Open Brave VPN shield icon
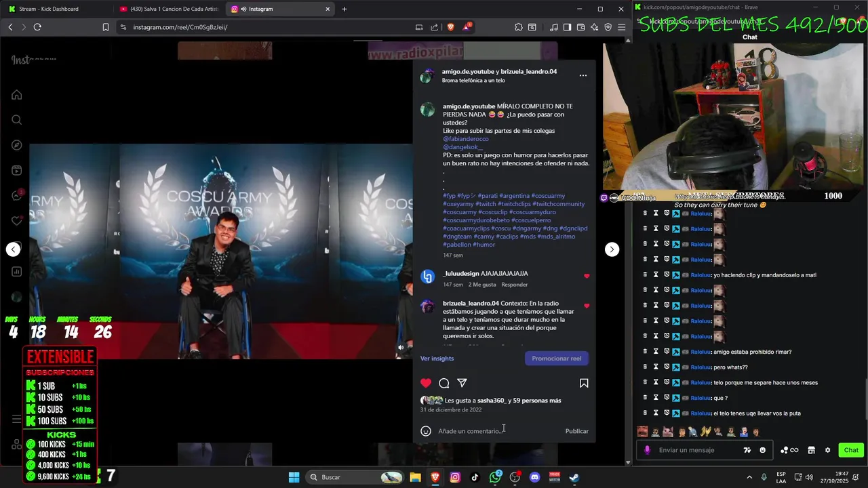Screen dimensions: 868x488 point(608,27)
